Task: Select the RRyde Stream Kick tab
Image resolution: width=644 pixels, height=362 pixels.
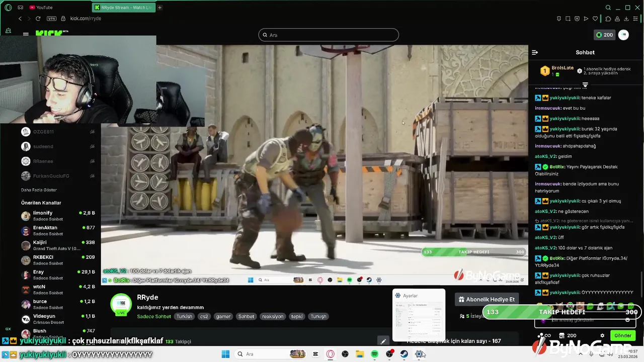Action: click(124, 8)
